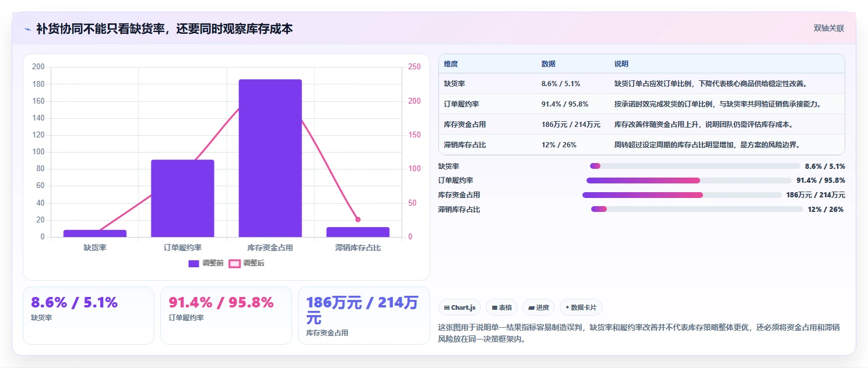The width and height of the screenshot is (868, 368).
Task: Toggle the 调整后 legend swatch
Action: pos(234,264)
